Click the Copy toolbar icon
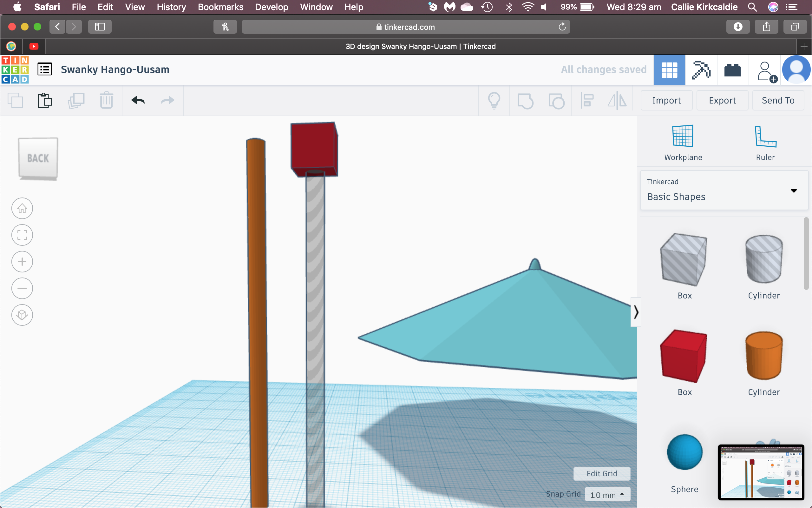This screenshot has width=812, height=508. [x=15, y=100]
